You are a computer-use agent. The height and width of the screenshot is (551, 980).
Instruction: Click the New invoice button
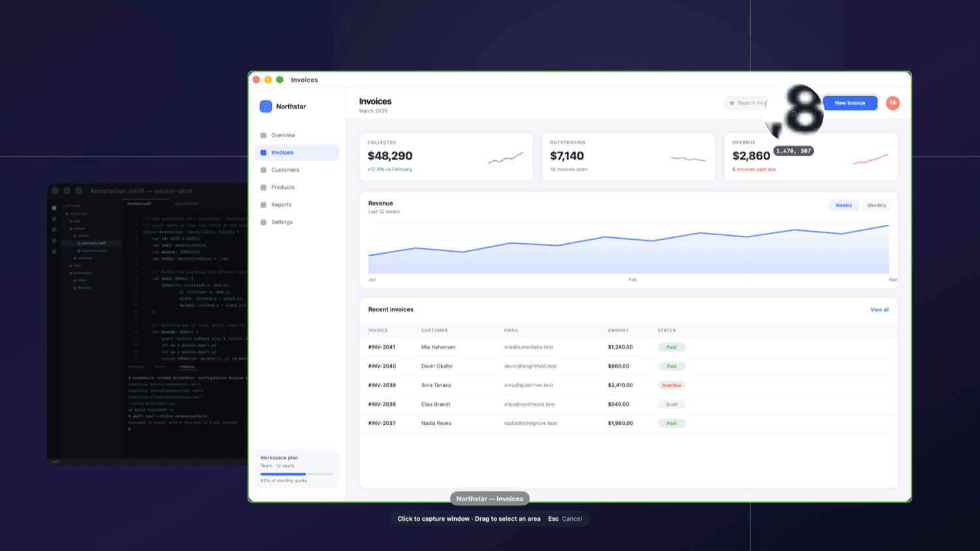click(850, 103)
